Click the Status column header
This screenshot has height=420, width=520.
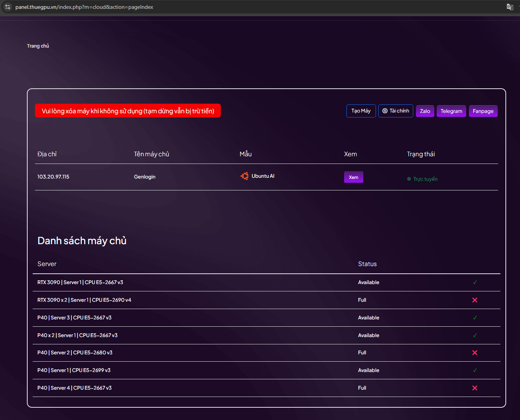click(368, 264)
